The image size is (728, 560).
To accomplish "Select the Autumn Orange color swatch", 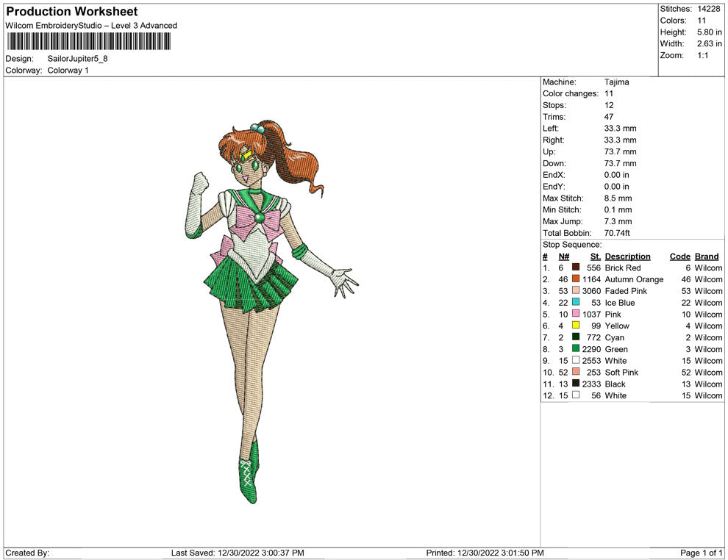I will click(x=577, y=279).
